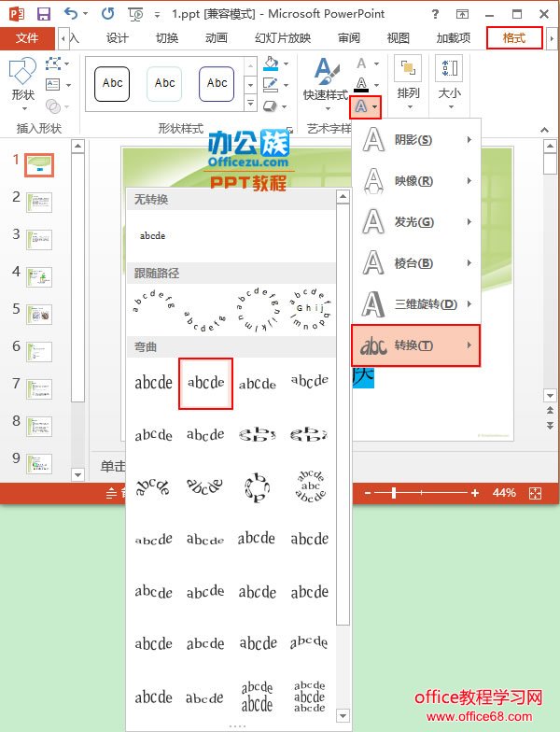
Task: Expand the text fill dropdown arrow
Action: pos(376,63)
